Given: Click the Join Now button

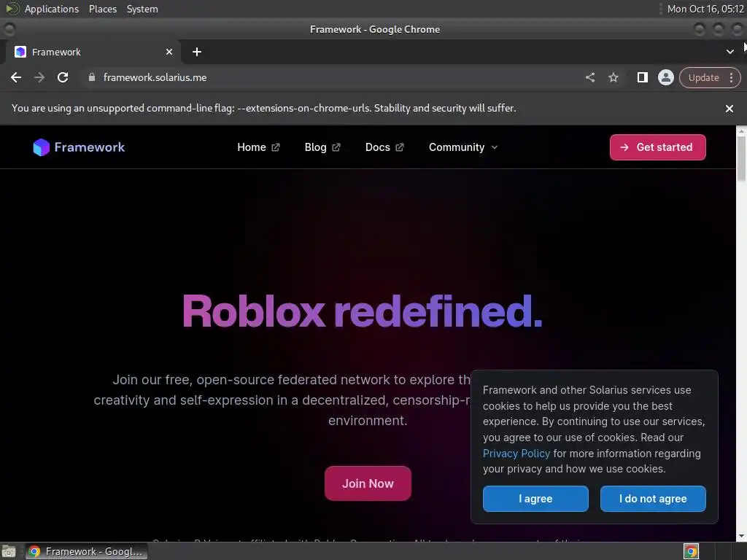Looking at the screenshot, I should 368,483.
